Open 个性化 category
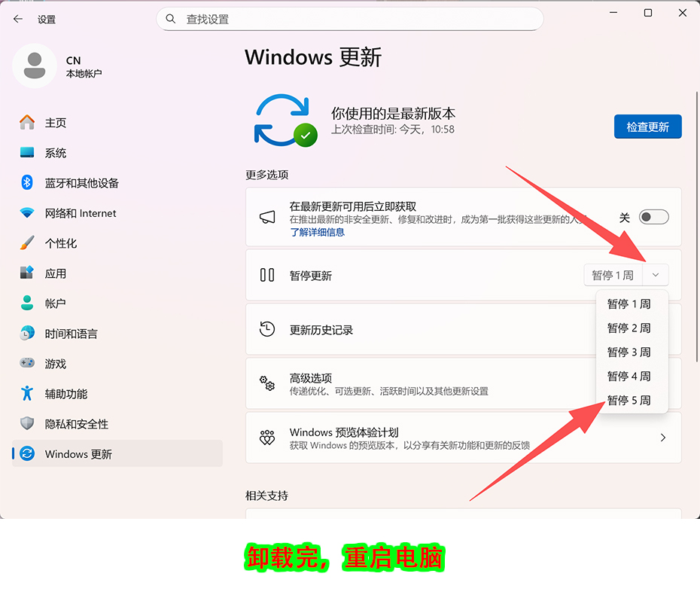The image size is (700, 607). [x=117, y=243]
